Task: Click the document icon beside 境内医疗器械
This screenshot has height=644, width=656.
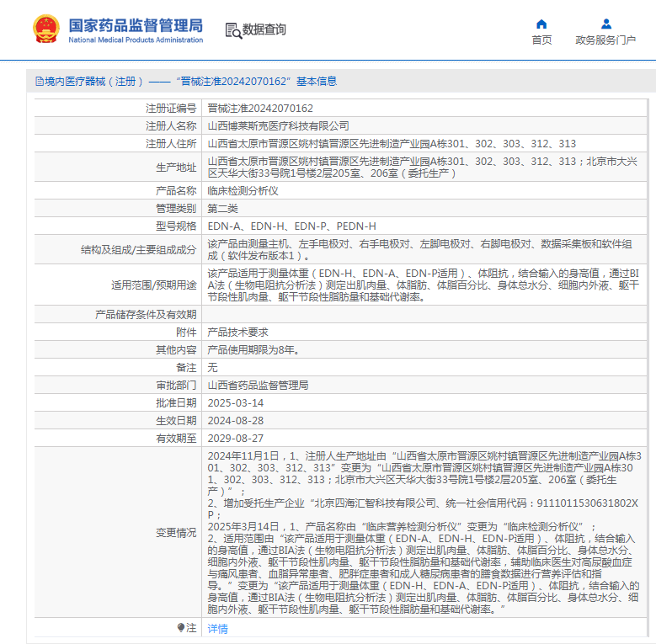Action: (40, 81)
